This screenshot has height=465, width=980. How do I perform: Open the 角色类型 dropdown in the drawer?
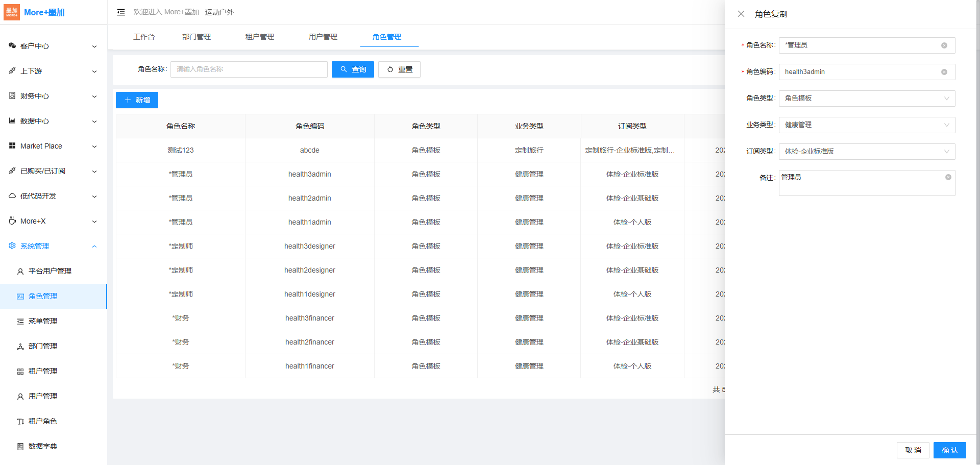click(866, 99)
